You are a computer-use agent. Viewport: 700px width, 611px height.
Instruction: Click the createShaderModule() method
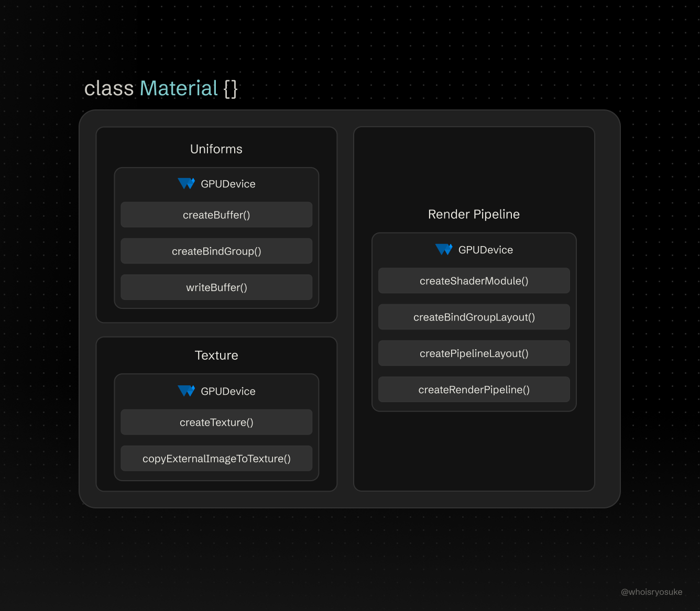point(474,281)
